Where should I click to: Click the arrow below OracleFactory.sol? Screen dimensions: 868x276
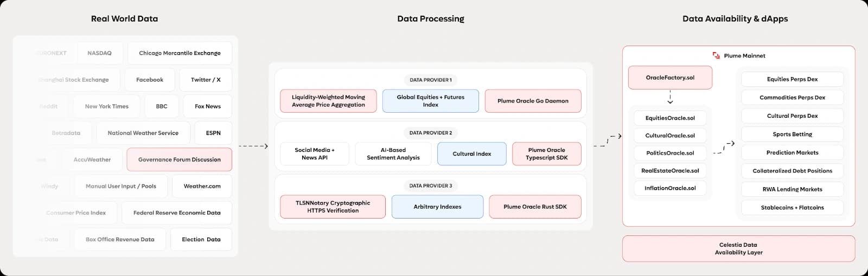670,97
